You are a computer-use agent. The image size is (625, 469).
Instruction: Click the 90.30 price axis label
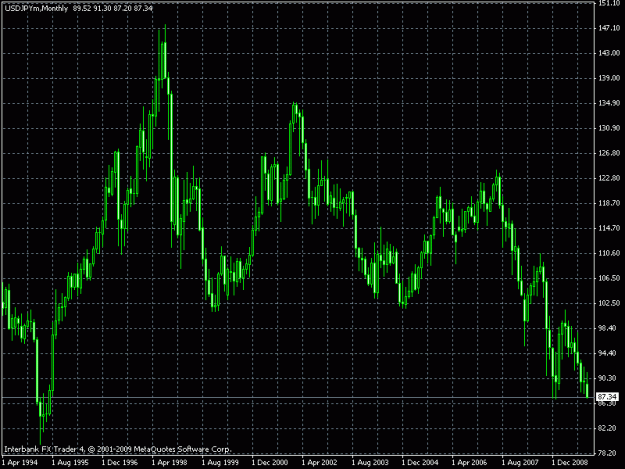pos(607,378)
